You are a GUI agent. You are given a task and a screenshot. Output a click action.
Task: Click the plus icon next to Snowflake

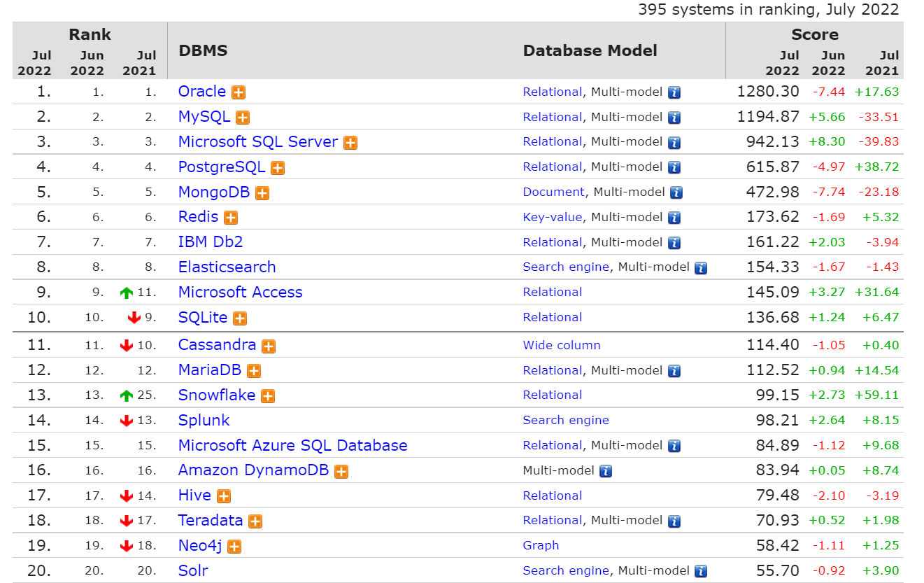click(x=268, y=396)
